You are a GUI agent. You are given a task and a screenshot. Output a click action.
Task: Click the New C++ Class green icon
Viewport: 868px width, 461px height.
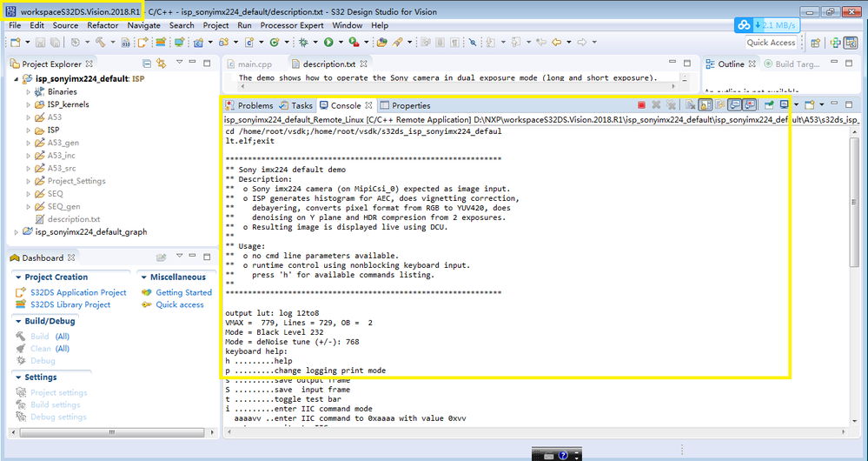(x=274, y=42)
